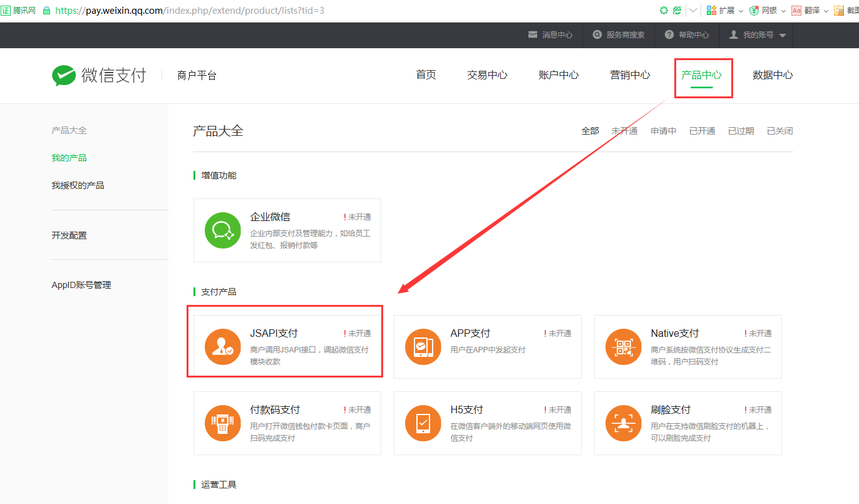Filter products by 未开通 status

[624, 131]
